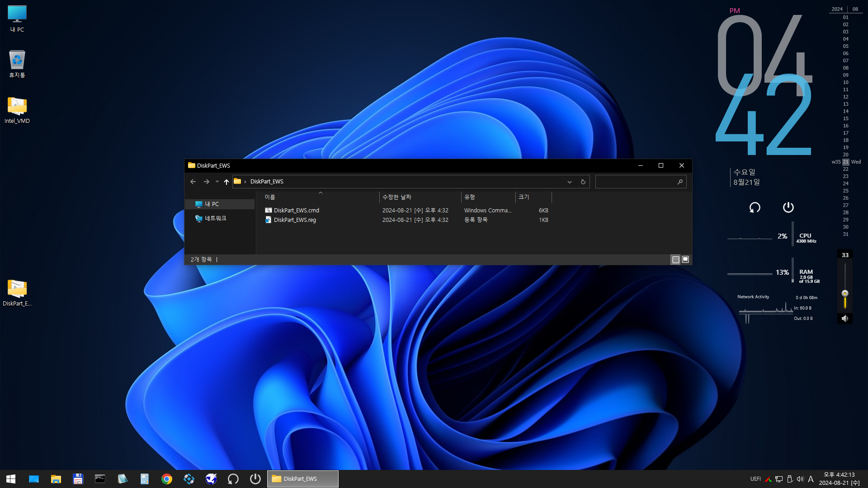Select the DiskPart_EWS.cmd file
868x488 pixels.
click(297, 211)
